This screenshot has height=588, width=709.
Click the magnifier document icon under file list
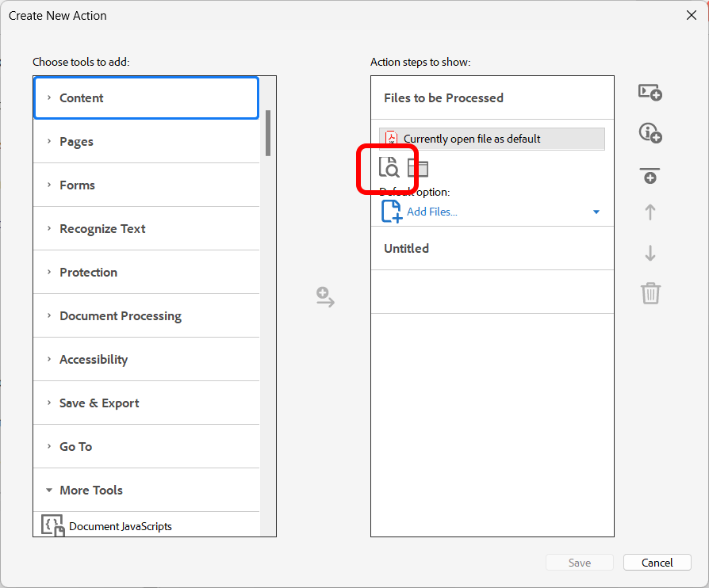point(389,167)
